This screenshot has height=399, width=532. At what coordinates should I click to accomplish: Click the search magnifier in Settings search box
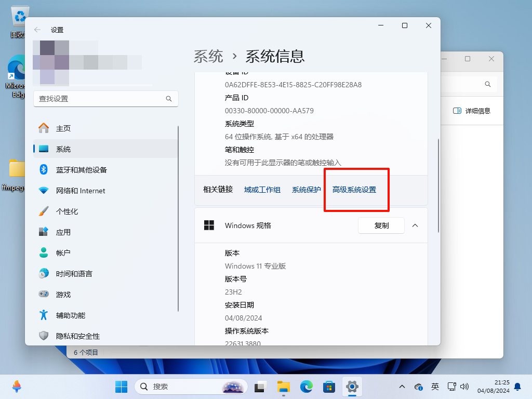point(169,99)
